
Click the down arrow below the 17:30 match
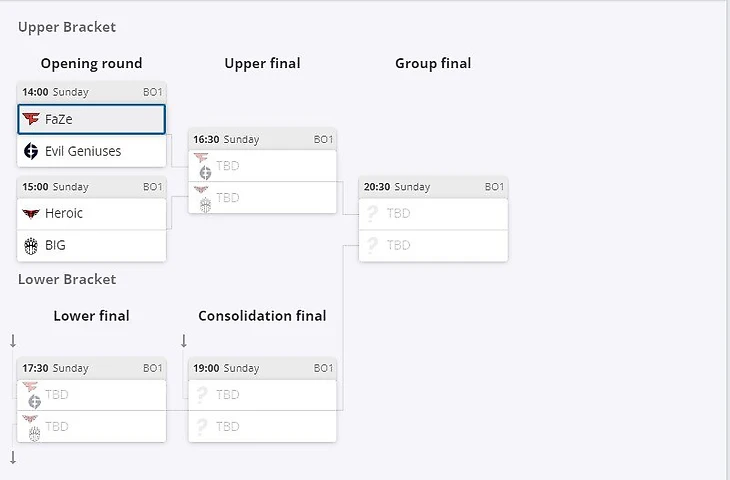click(13, 458)
